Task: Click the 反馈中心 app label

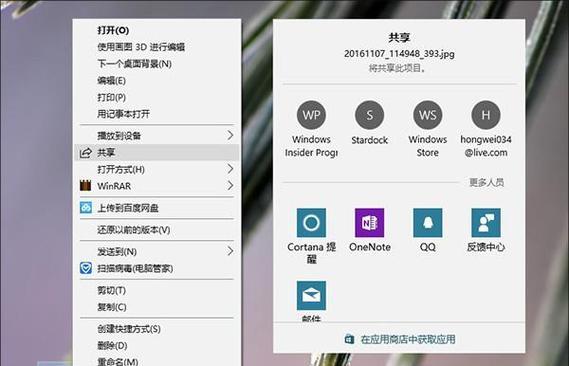Action: tap(486, 247)
